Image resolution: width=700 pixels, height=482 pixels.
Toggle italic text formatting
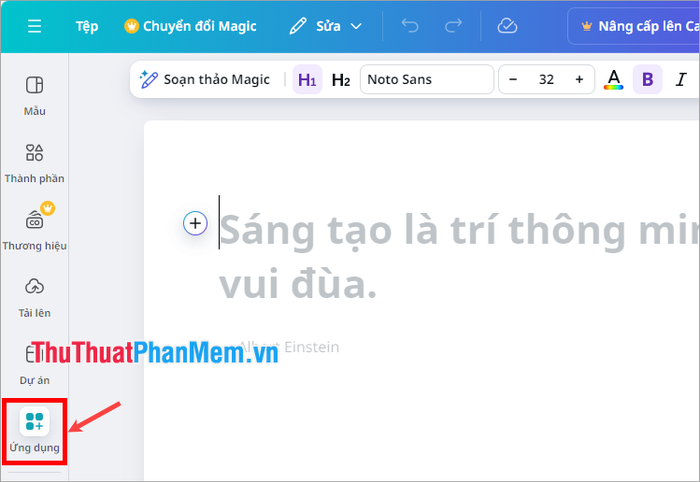point(681,79)
